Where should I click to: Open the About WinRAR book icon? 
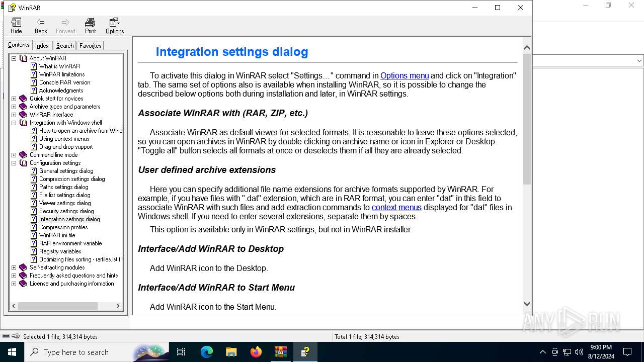(x=23, y=58)
